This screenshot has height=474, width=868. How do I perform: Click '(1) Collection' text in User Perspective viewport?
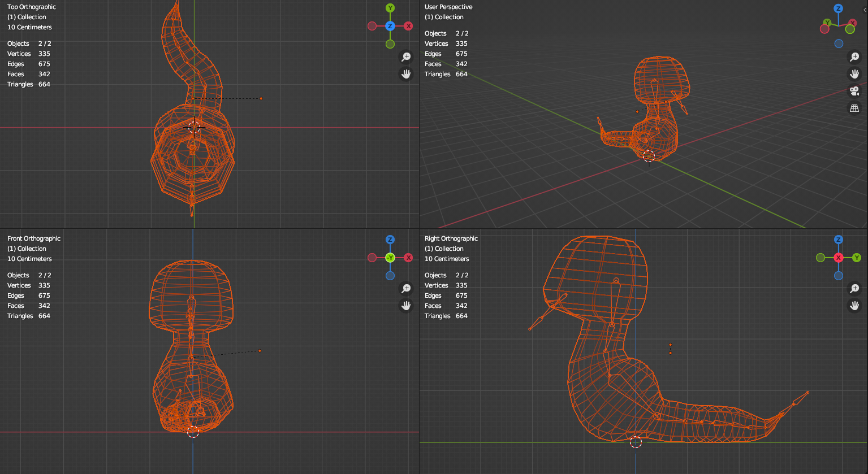click(x=444, y=17)
